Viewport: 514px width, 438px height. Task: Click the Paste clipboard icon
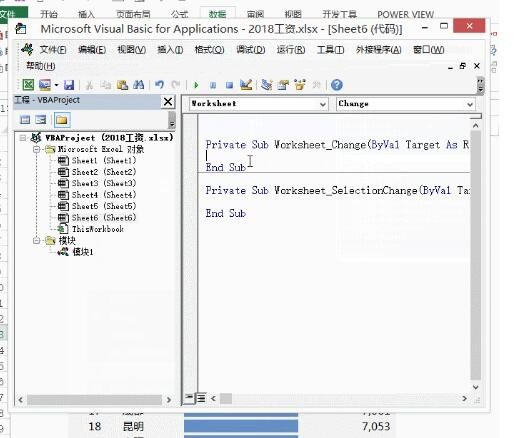122,85
